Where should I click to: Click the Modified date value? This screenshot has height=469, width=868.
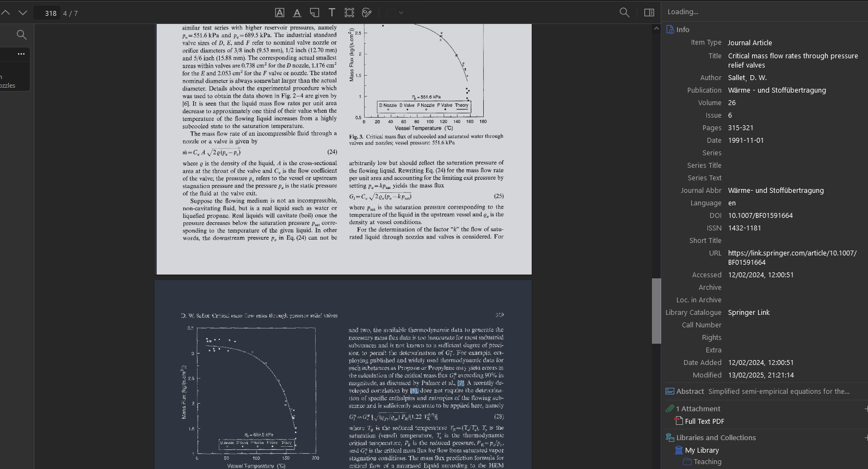coord(761,375)
